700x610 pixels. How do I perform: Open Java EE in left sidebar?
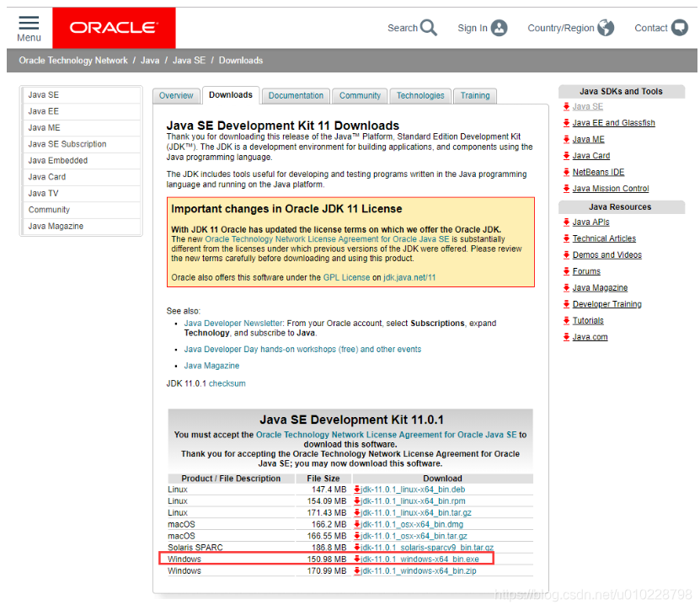81,112
